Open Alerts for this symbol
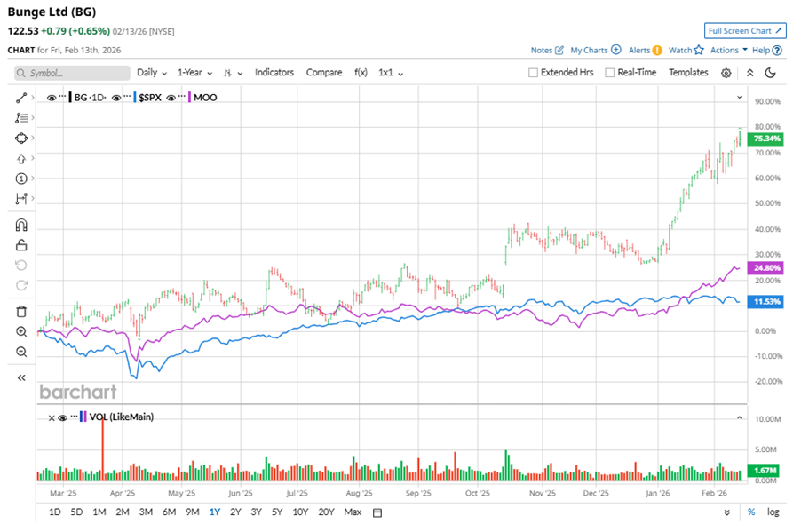The width and height of the screenshot is (801, 532). (x=646, y=50)
